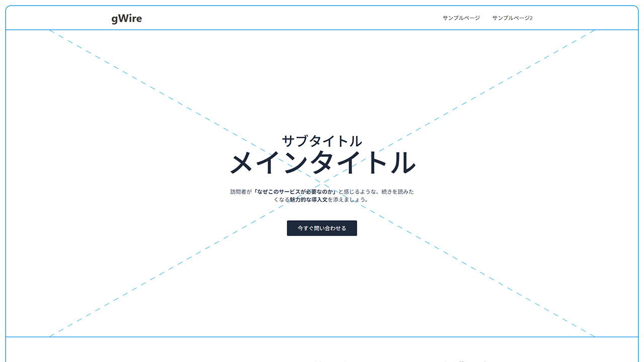Screen dimensions: 644x362
Task: Select the サブタイトル subtitle text
Action: (x=321, y=141)
